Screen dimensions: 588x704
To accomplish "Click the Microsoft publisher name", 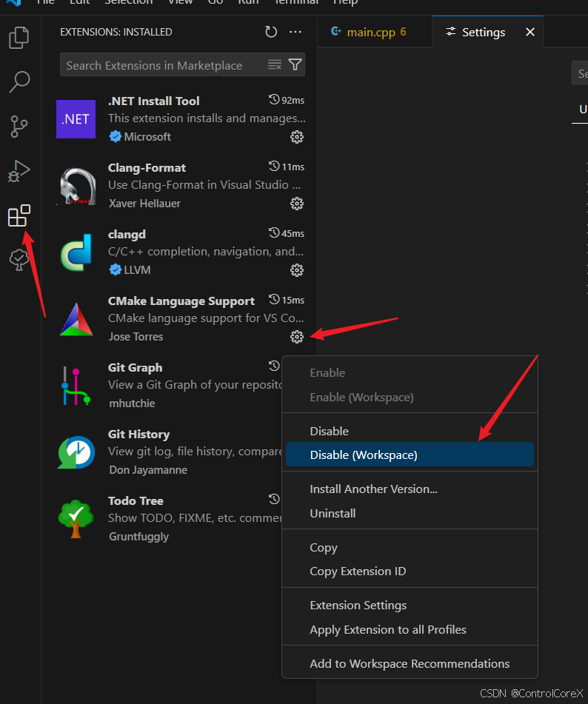I will click(147, 137).
